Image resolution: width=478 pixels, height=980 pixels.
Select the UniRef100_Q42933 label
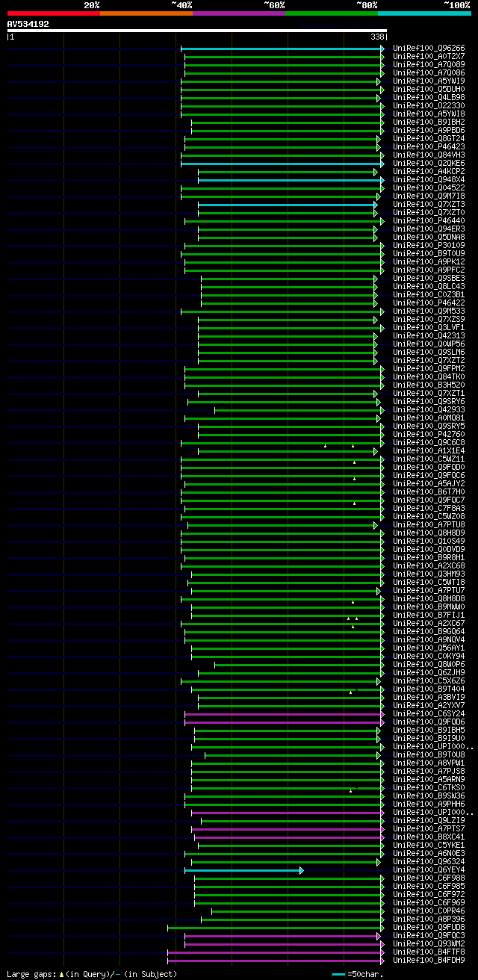pos(429,410)
